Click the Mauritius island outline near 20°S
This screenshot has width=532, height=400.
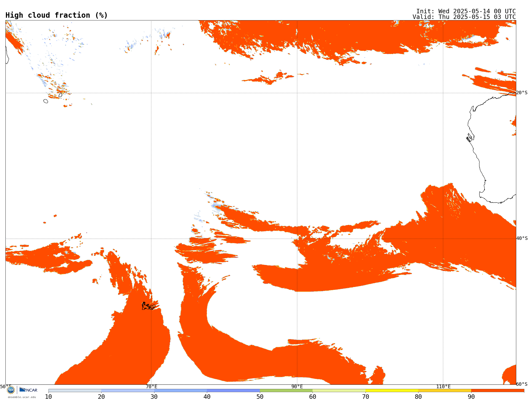coord(60,95)
